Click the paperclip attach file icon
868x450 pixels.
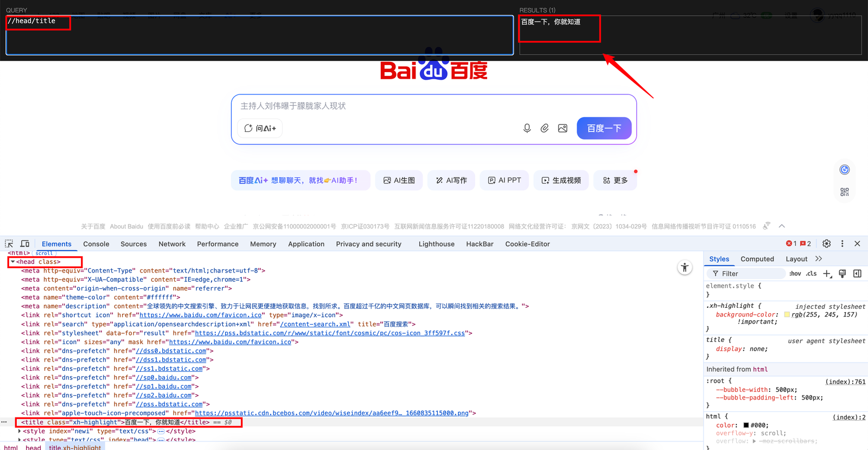click(x=545, y=128)
